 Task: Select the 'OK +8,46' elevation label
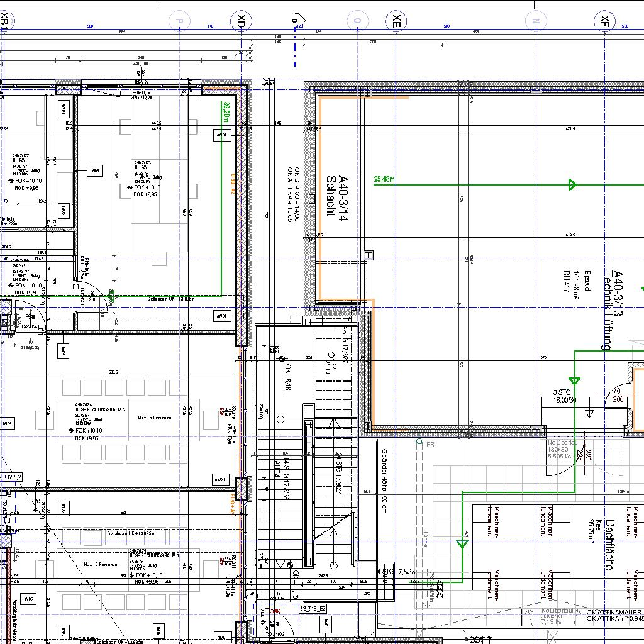pyautogui.click(x=288, y=377)
